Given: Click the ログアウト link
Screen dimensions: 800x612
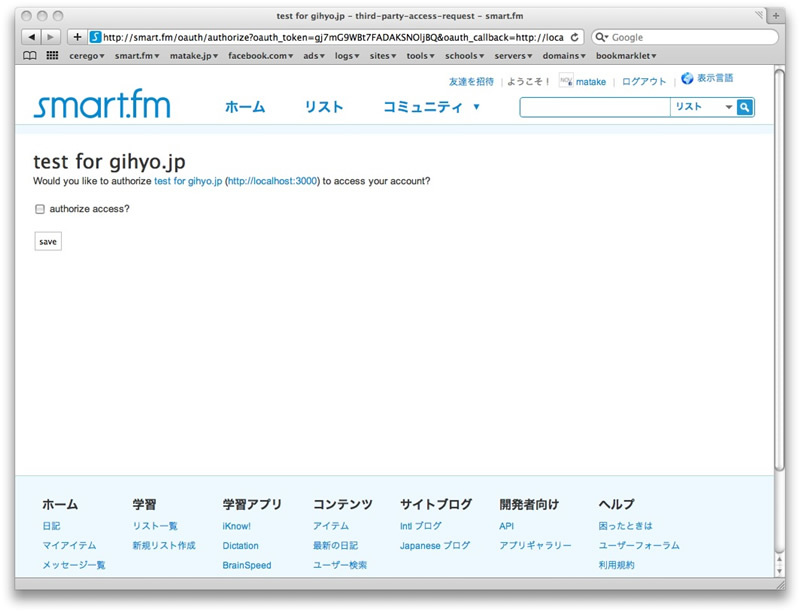Looking at the screenshot, I should [x=644, y=82].
